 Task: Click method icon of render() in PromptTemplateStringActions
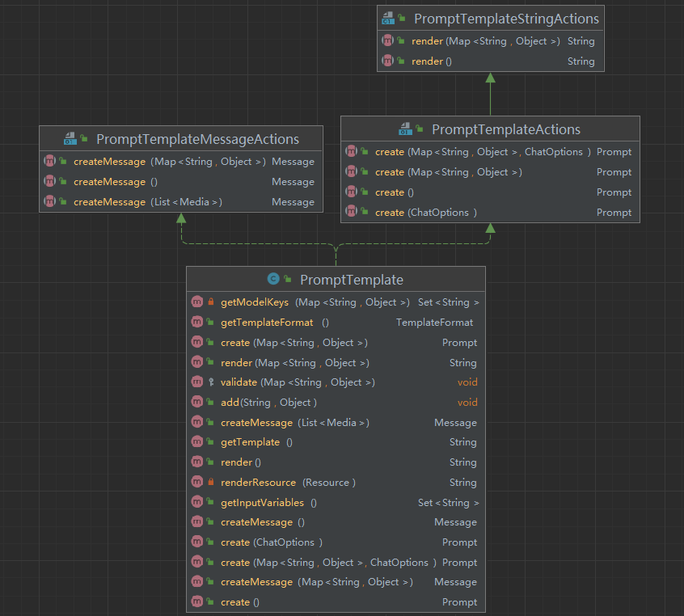[x=387, y=61]
